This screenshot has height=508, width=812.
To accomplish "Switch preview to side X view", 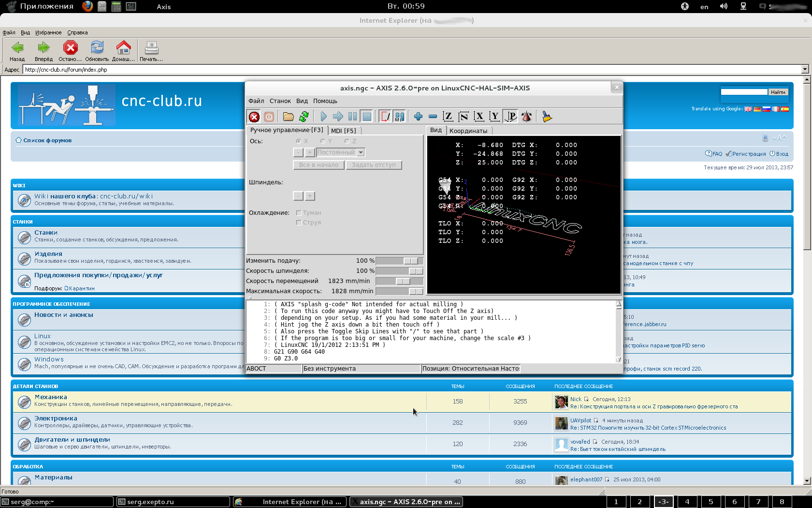I will pyautogui.click(x=479, y=117).
